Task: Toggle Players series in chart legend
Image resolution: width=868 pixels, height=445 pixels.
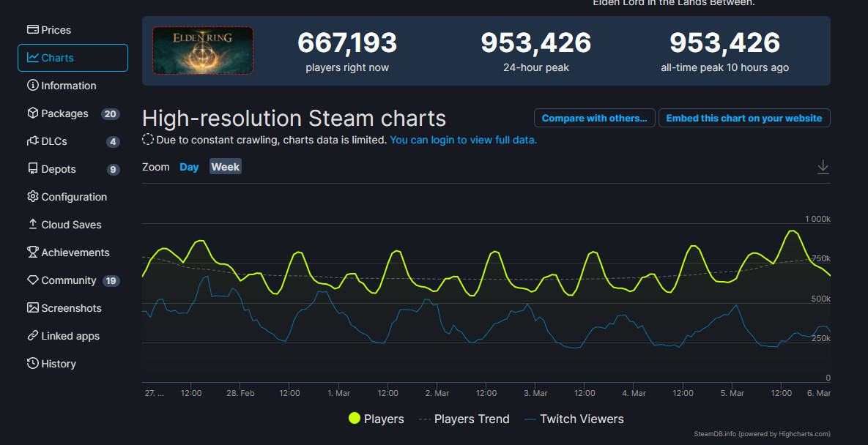Action: pos(376,419)
